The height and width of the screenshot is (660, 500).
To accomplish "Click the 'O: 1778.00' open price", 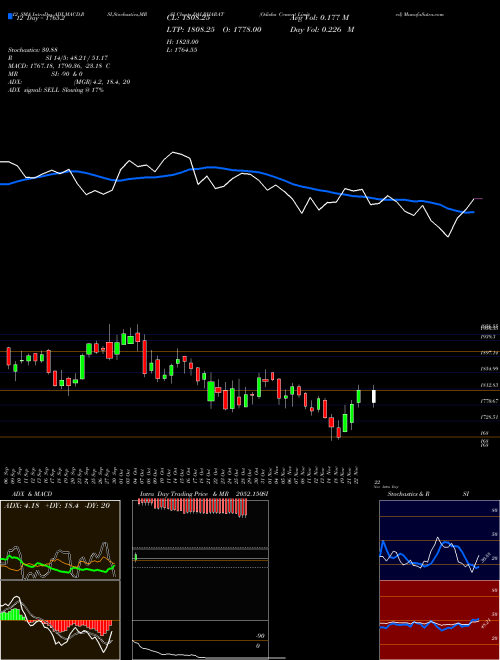I will tap(241, 29).
